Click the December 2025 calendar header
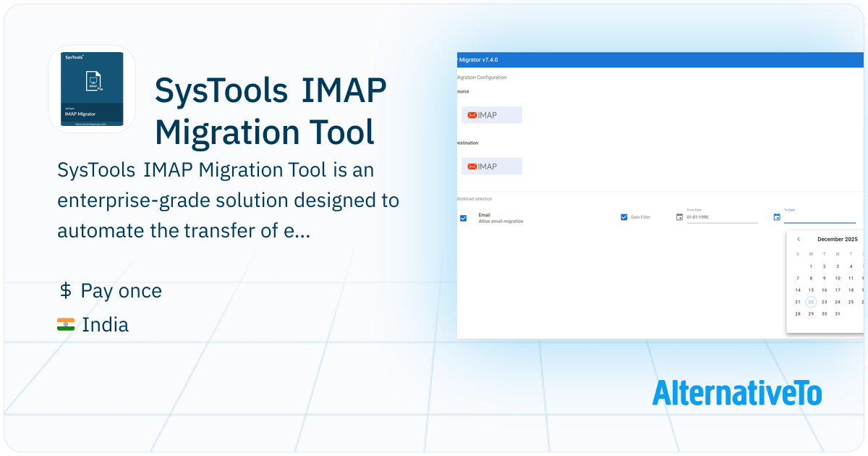The width and height of the screenshot is (868, 456). tap(838, 239)
